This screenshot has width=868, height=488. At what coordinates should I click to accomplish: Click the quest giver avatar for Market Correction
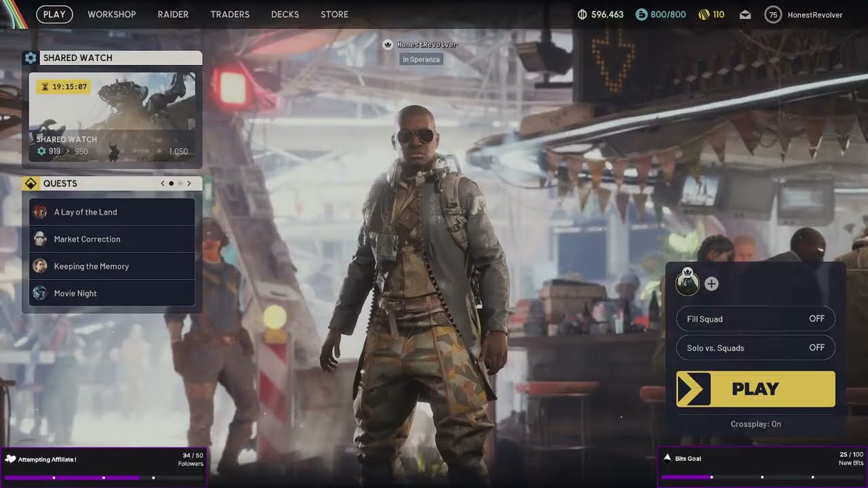(x=40, y=239)
